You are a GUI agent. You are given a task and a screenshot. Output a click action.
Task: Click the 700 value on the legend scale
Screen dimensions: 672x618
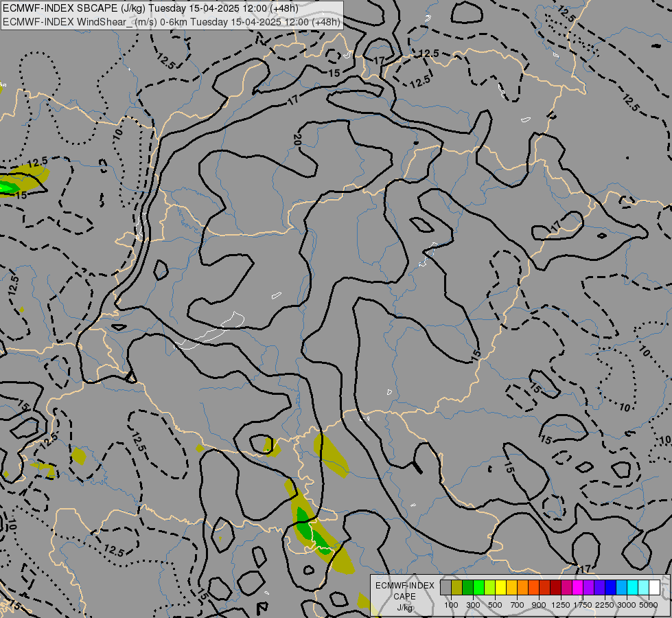tap(518, 605)
